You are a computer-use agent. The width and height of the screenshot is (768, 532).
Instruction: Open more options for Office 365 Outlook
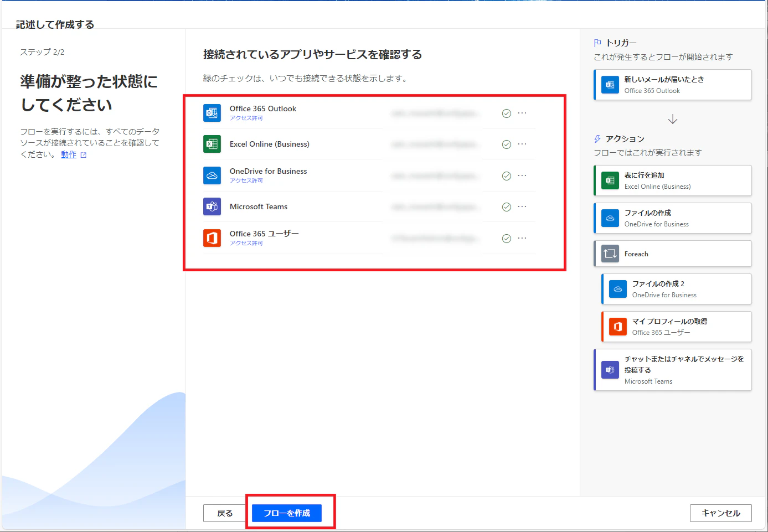[x=522, y=113]
